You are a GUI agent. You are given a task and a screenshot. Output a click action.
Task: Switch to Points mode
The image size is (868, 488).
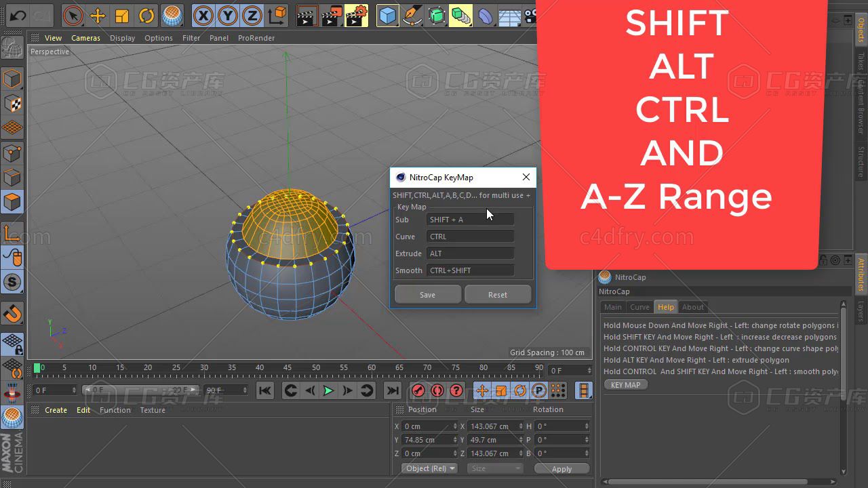click(x=12, y=152)
